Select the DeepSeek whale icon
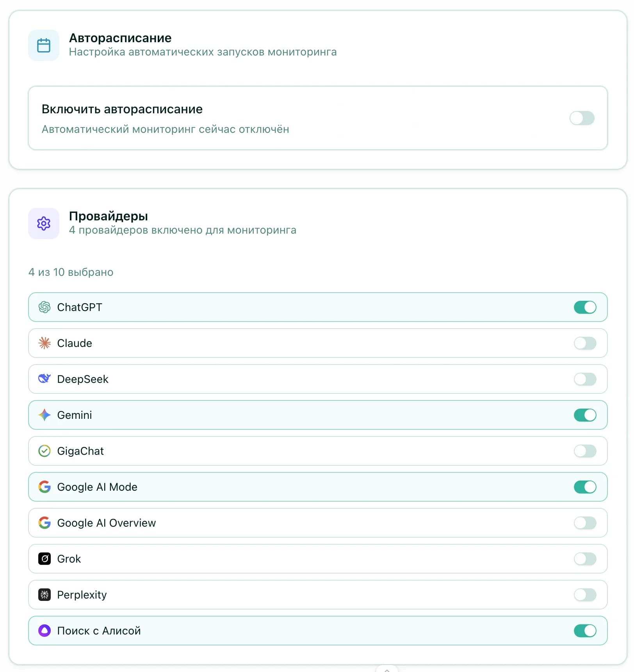The image size is (634, 672). tap(45, 379)
